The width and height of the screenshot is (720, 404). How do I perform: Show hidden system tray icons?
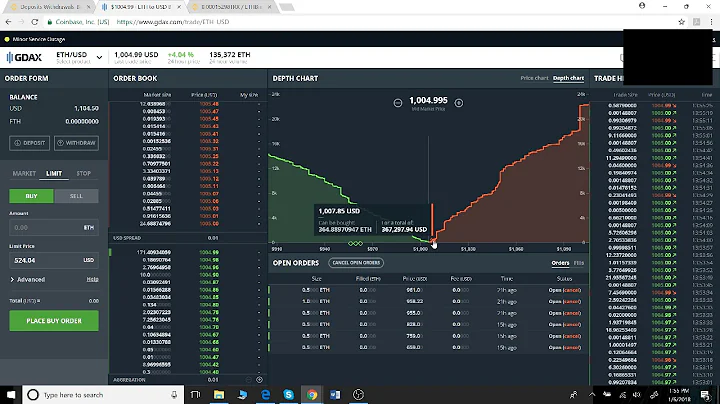pyautogui.click(x=592, y=395)
